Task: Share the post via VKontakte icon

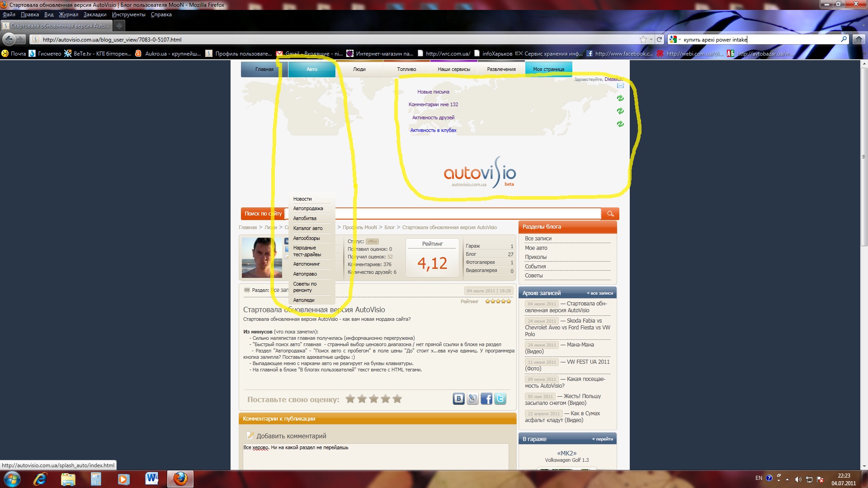Action: coord(458,399)
